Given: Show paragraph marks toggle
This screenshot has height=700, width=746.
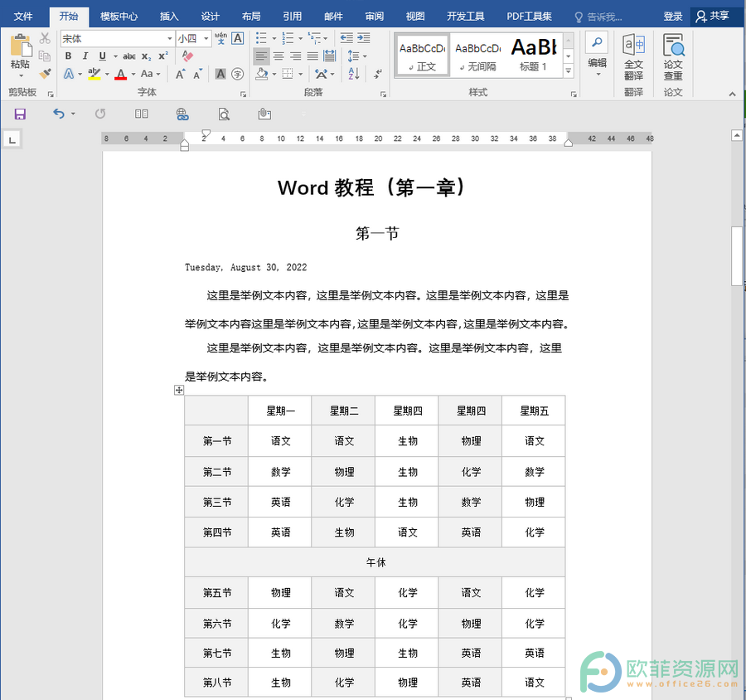Looking at the screenshot, I should (x=378, y=74).
